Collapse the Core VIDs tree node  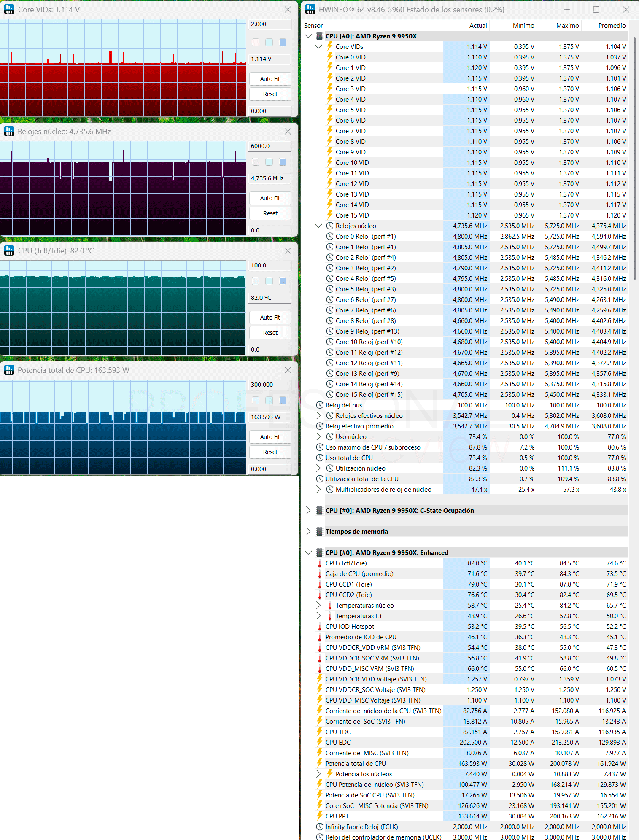[x=318, y=47]
